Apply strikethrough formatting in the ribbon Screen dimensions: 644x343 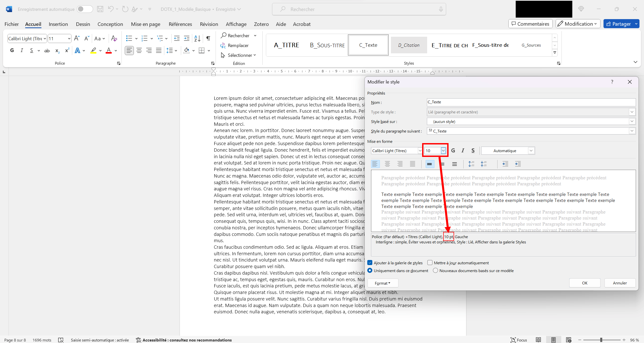point(47,51)
